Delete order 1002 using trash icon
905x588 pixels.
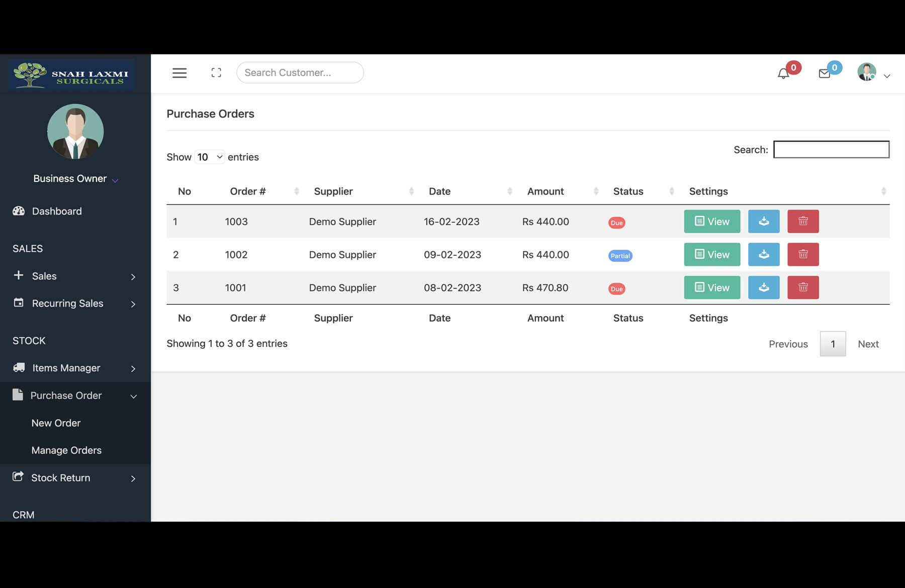pos(802,255)
